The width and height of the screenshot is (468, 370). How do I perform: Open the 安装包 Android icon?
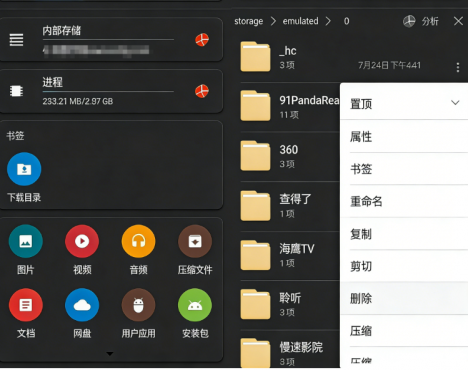(x=195, y=305)
